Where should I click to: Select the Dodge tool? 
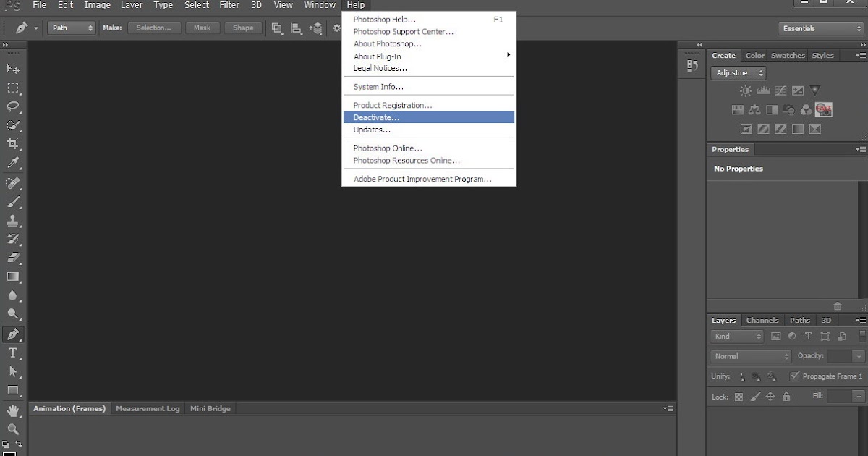point(13,314)
